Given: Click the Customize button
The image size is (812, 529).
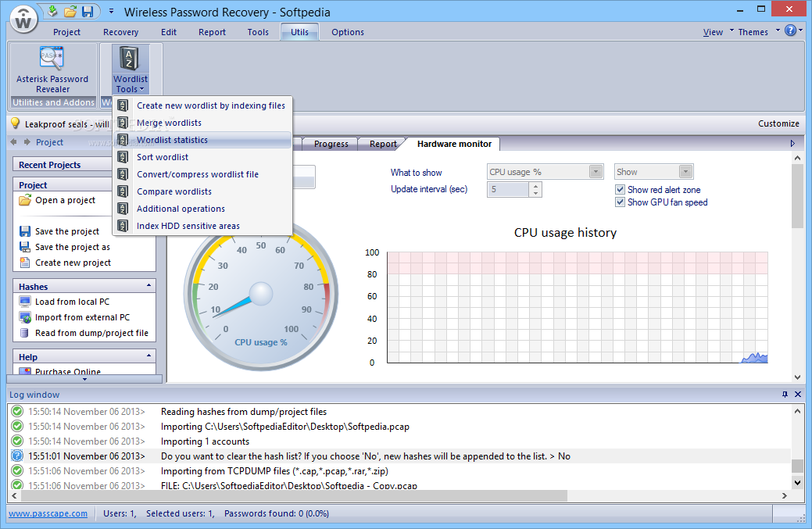Looking at the screenshot, I should [x=778, y=123].
